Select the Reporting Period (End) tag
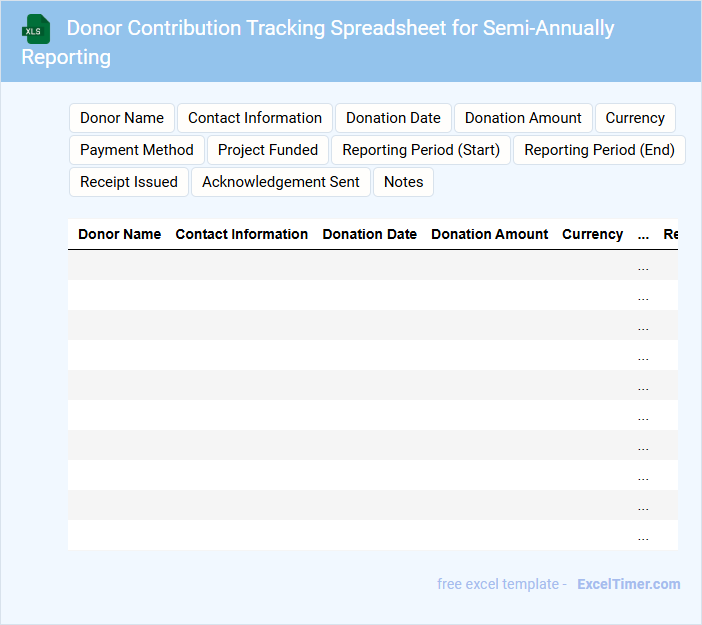Image resolution: width=702 pixels, height=625 pixels. click(x=599, y=150)
